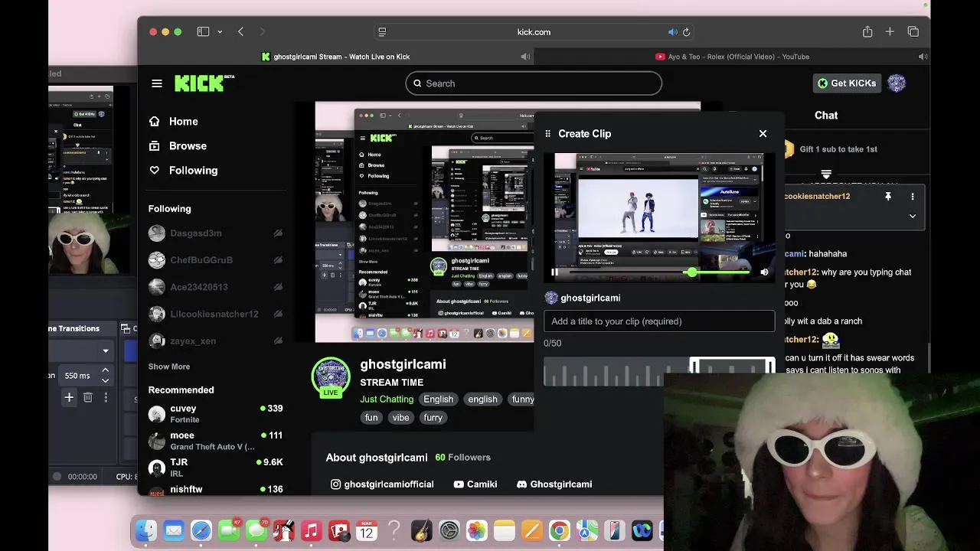Open the Camiki YouTube link
The image size is (980, 551).
click(475, 484)
